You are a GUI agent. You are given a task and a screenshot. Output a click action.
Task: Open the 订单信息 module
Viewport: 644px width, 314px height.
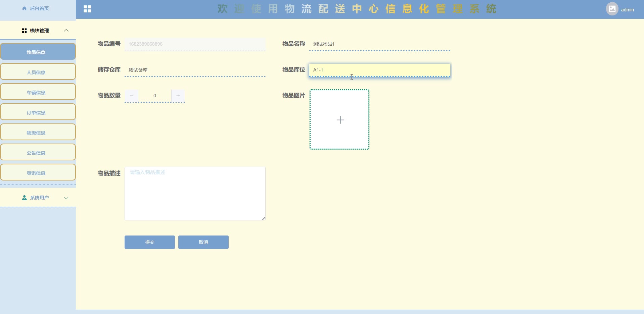click(38, 112)
